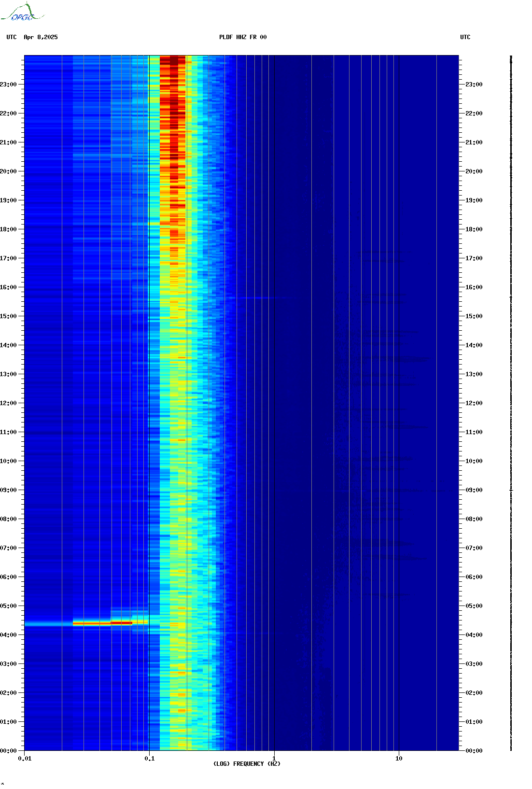The image size is (532, 789).
Task: Click the 22:00 label on the left time axis
Action: pos(9,113)
